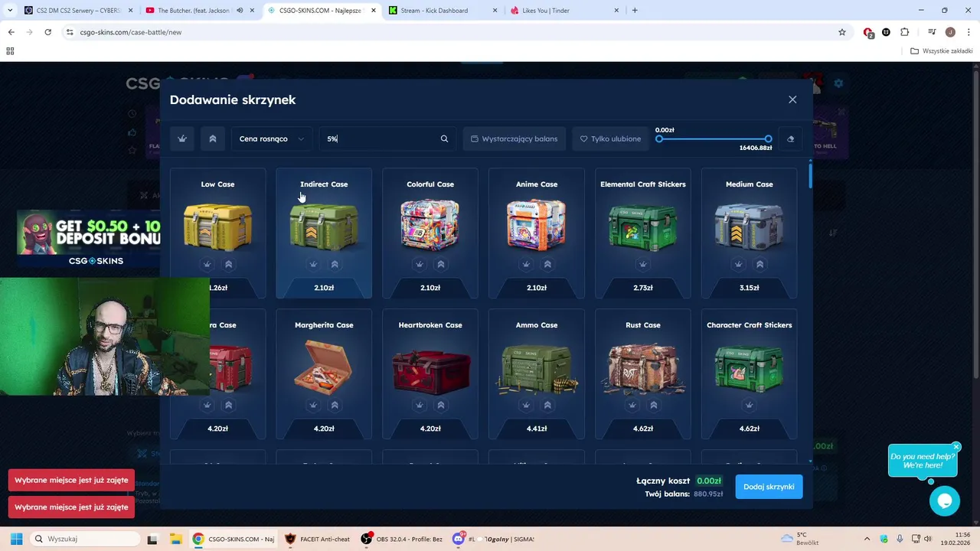Click the double-chevron filter icon beside crown

[x=213, y=139]
